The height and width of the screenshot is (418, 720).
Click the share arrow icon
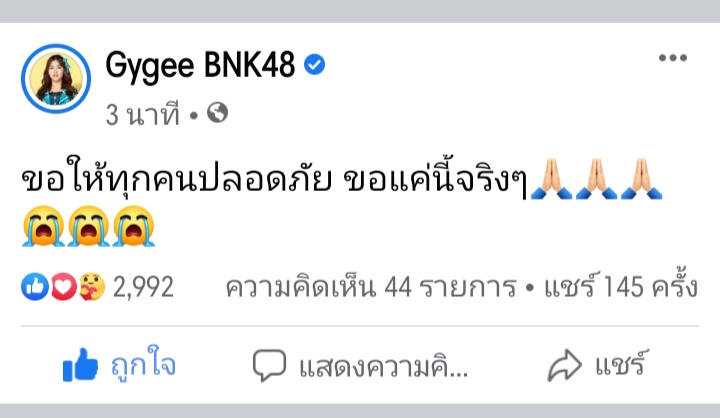point(565,366)
